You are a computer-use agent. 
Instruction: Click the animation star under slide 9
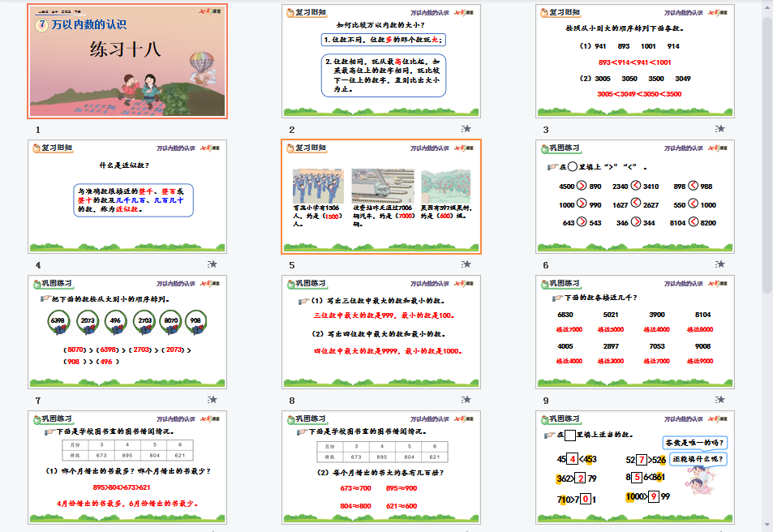click(719, 400)
